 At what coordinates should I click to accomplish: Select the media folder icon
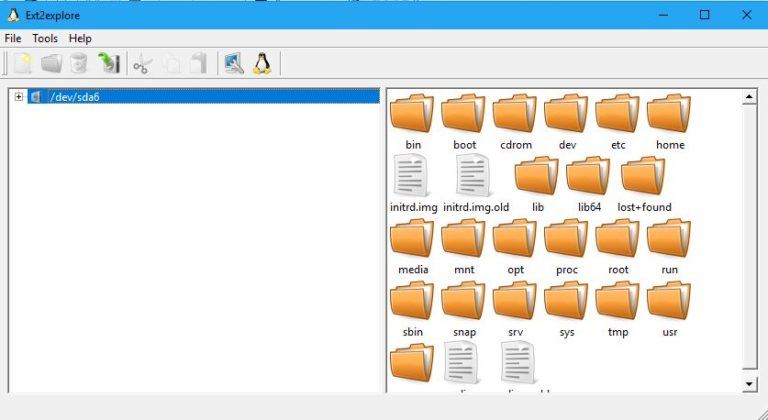pos(412,238)
